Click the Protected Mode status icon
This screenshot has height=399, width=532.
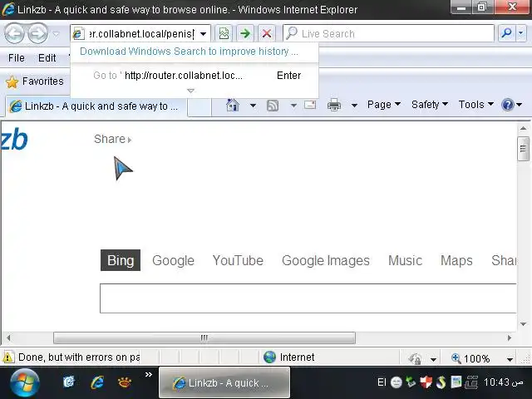point(416,358)
